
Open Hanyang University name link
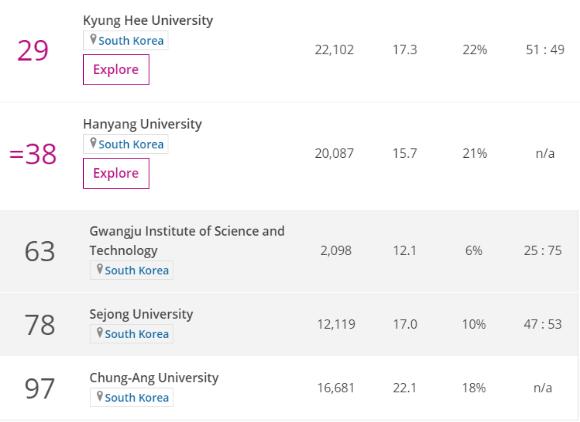tap(142, 124)
